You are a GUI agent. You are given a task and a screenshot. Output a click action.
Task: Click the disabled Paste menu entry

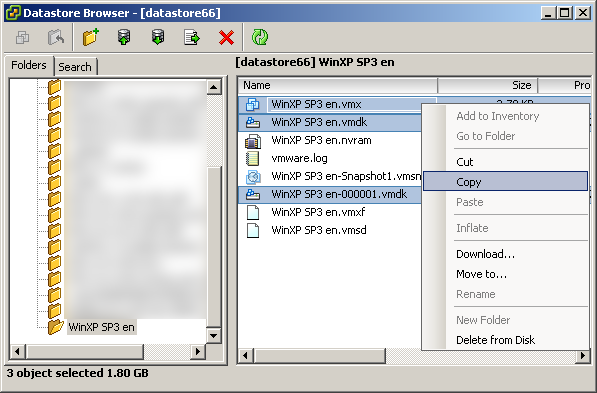(506, 202)
